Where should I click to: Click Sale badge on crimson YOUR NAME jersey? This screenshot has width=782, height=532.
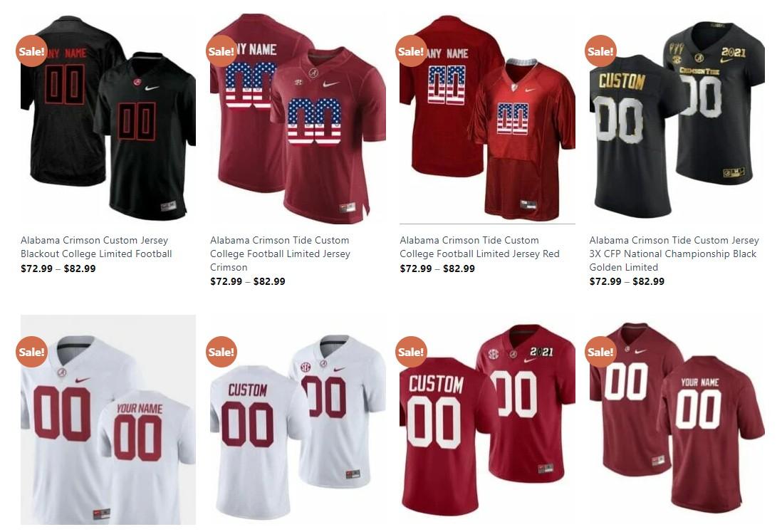(600, 352)
